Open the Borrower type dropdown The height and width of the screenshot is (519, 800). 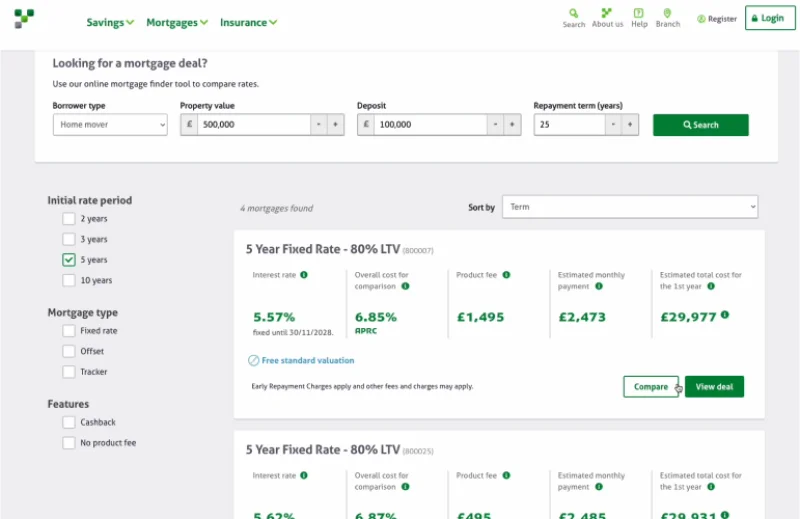(110, 125)
